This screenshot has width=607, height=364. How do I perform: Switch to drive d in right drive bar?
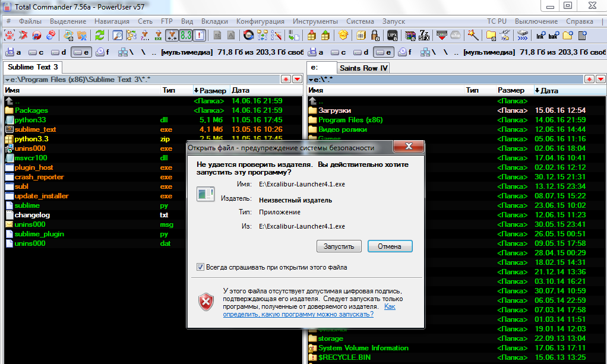(x=360, y=52)
